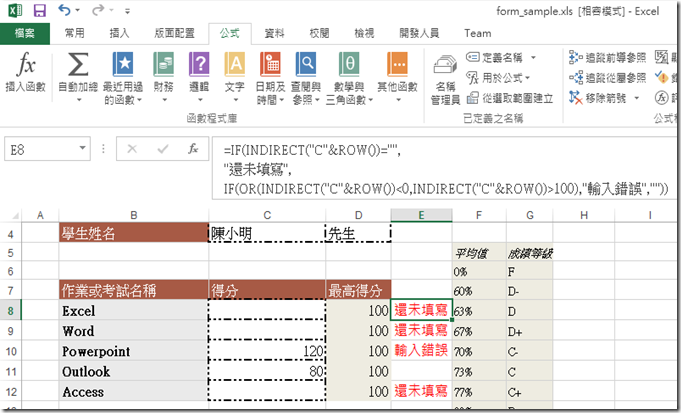Click the Redo arrow icon
The width and height of the screenshot is (681, 413).
click(98, 10)
